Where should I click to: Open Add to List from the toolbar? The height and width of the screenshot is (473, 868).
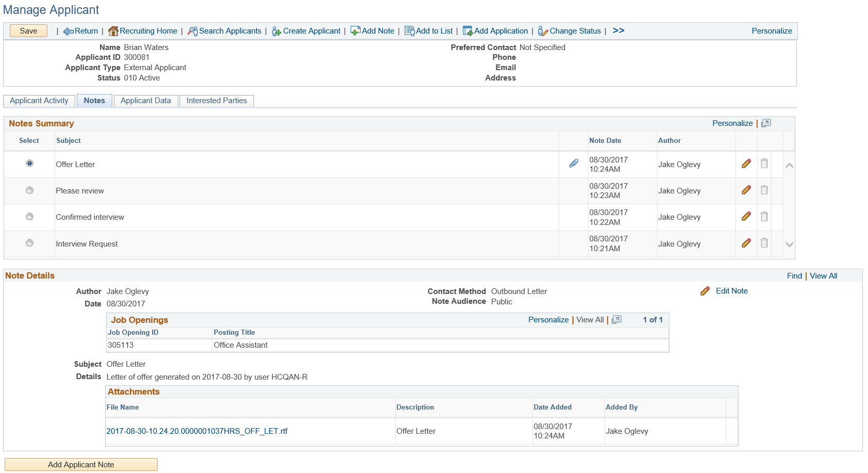[410, 31]
